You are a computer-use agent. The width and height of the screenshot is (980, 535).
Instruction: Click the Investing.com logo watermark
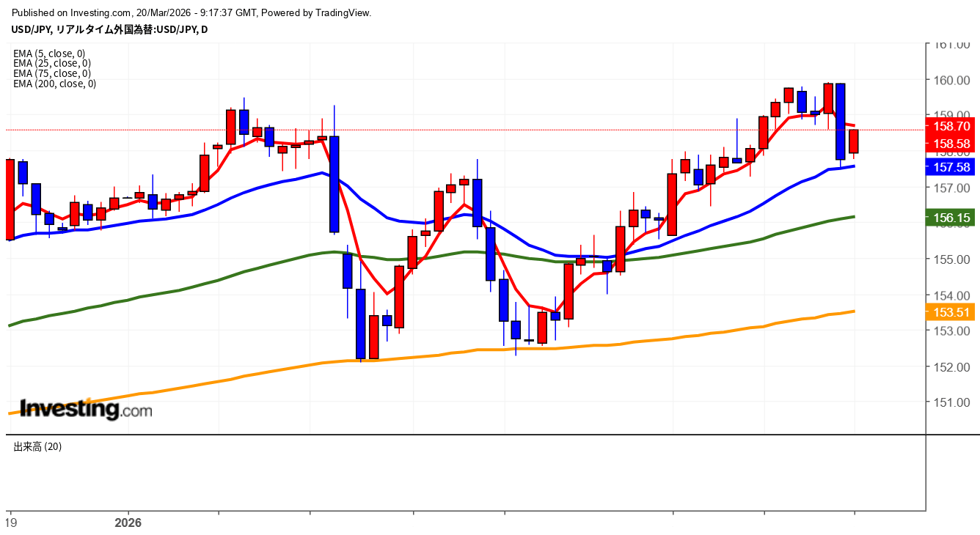[86, 409]
